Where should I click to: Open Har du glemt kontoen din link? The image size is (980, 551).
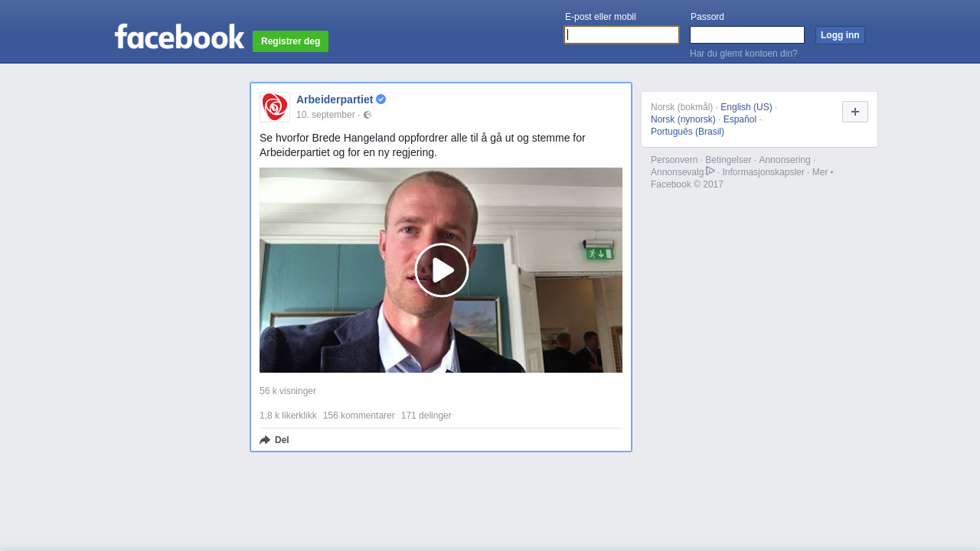[743, 54]
